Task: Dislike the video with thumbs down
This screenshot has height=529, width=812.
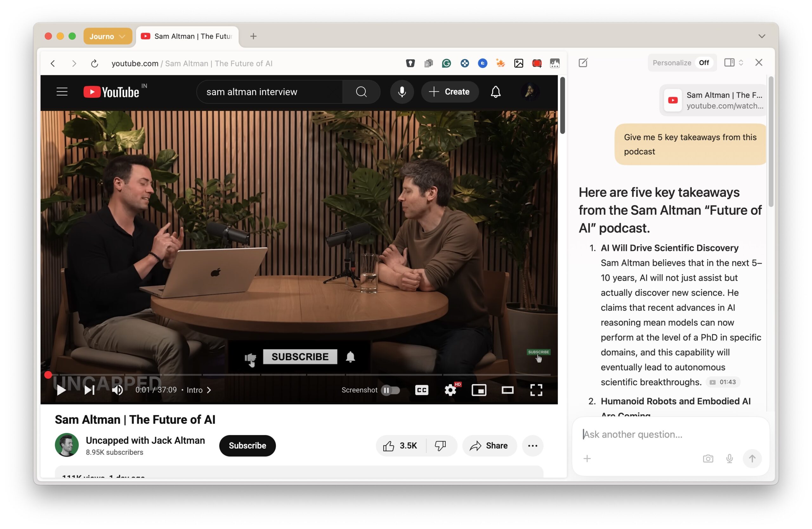Action: pyautogui.click(x=441, y=446)
